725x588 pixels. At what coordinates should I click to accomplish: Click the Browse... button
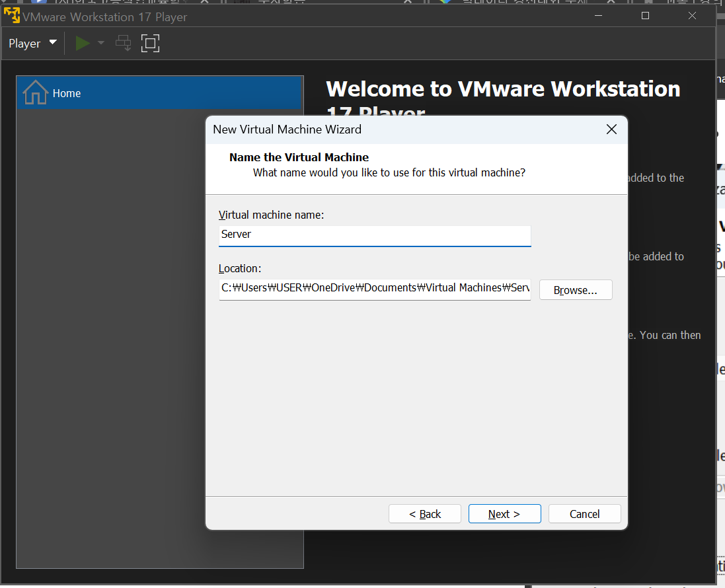(x=576, y=290)
